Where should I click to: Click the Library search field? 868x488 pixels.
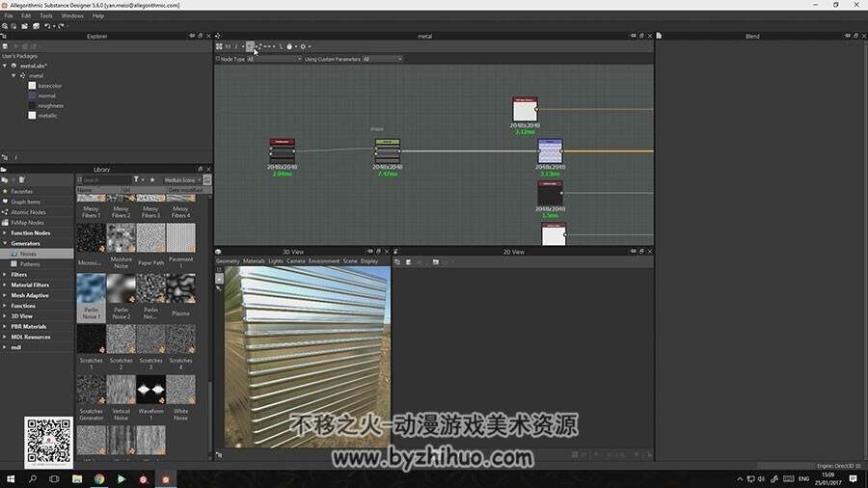pos(106,179)
